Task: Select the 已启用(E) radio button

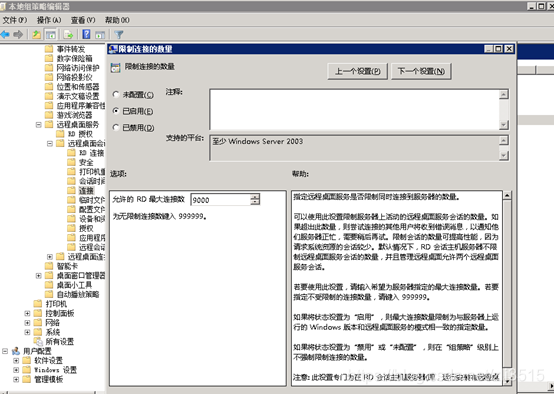Action: (x=116, y=111)
